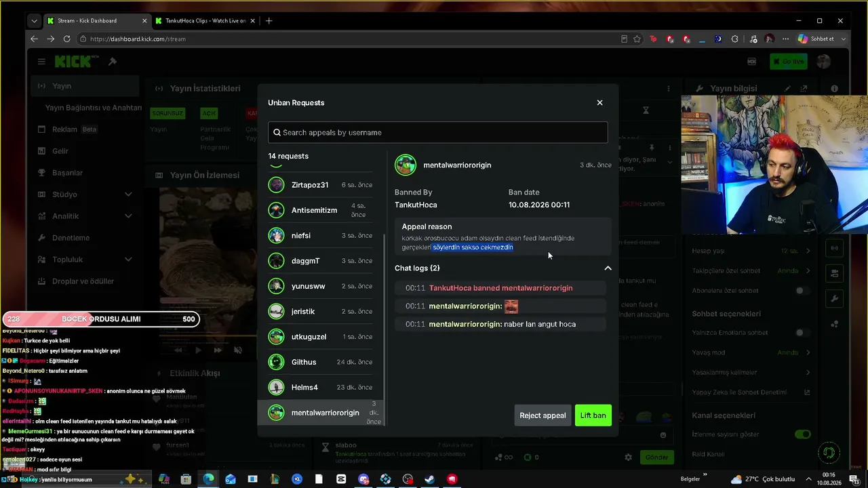Open Droplar ve ödüller section
This screenshot has width=868, height=488.
tap(85, 281)
